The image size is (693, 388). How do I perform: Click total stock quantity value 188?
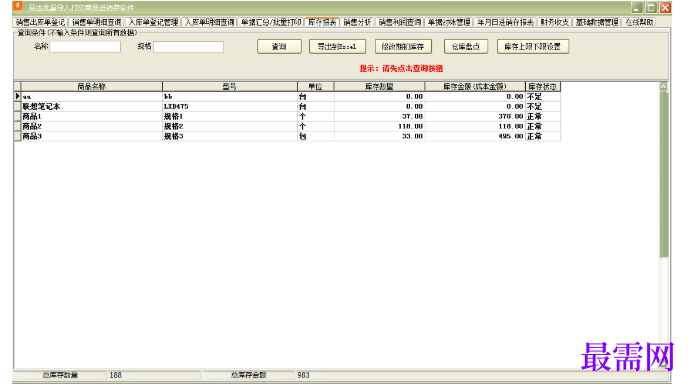point(115,375)
